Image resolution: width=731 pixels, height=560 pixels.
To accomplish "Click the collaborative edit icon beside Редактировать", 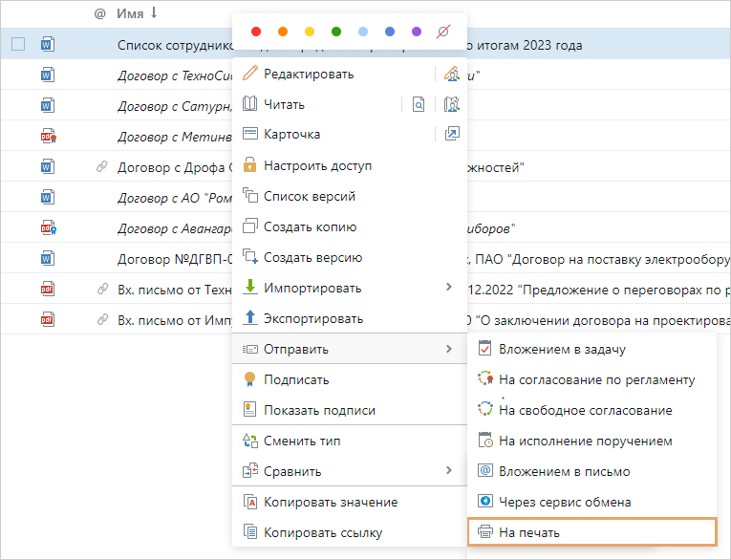I will tap(452, 75).
